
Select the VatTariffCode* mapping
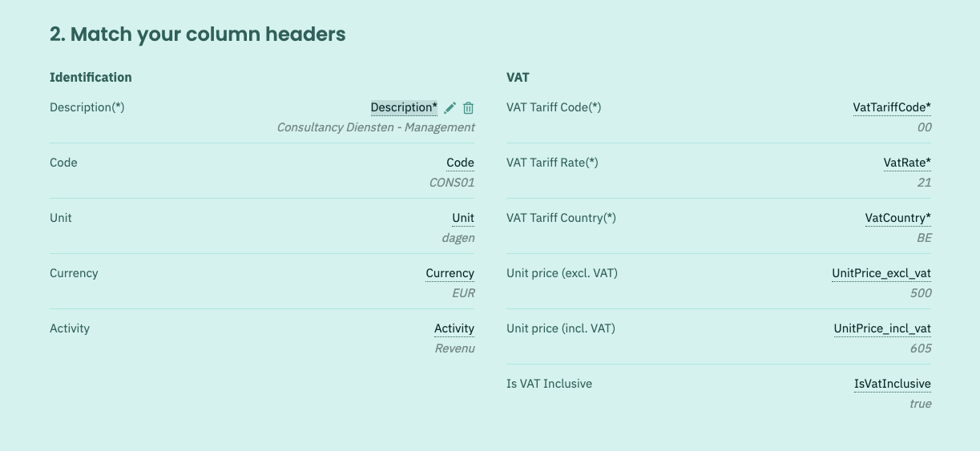[892, 107]
